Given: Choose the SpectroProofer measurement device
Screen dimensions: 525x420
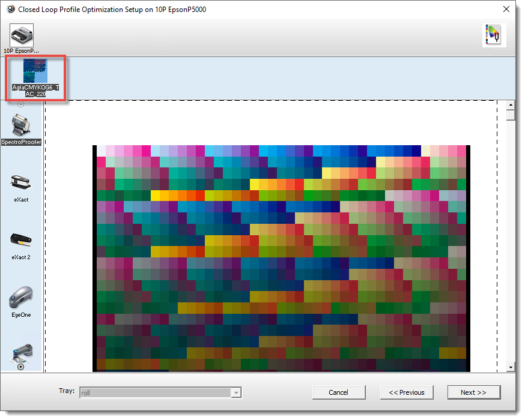Looking at the screenshot, I should (21, 125).
